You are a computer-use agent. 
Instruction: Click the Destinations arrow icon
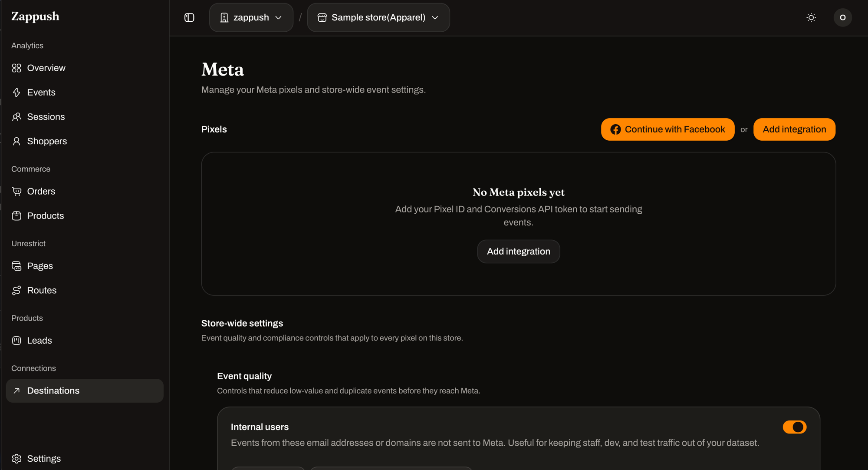[16, 391]
